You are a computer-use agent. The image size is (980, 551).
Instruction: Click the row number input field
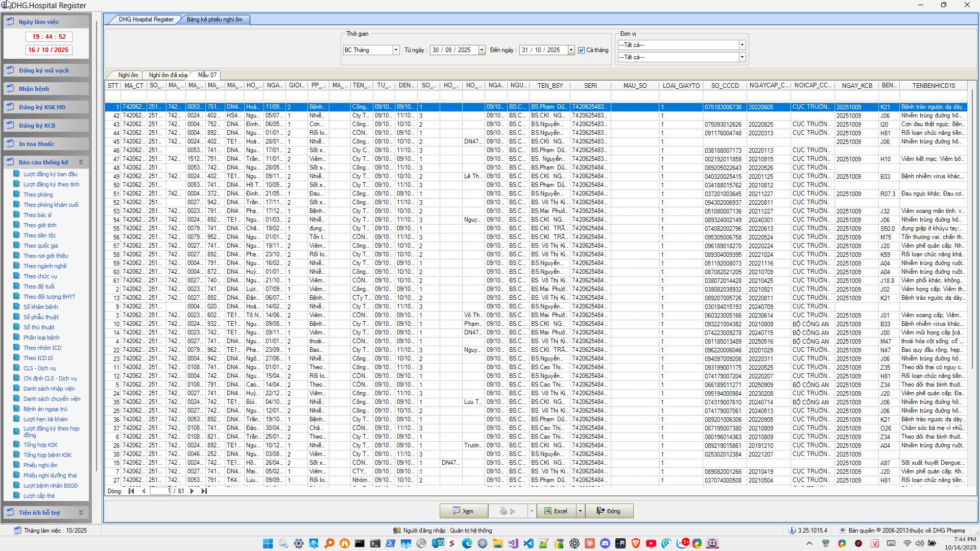point(160,491)
